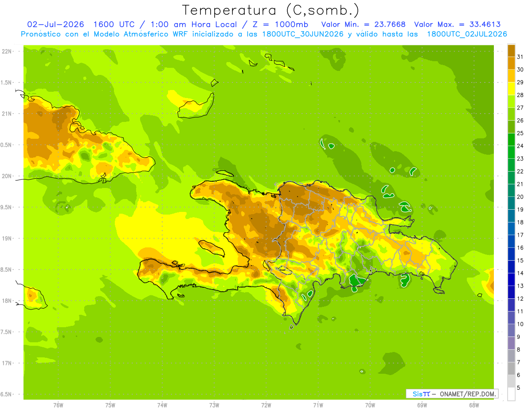The image size is (532, 411).
Task: Click the "Temperatura (C,somb.)" chart title
Action: click(x=271, y=10)
